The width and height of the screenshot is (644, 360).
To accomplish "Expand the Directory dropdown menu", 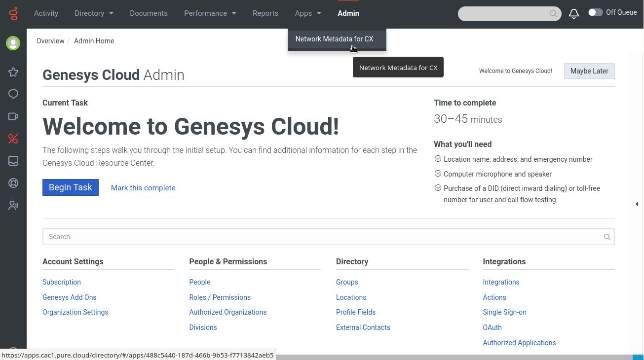I will (94, 13).
